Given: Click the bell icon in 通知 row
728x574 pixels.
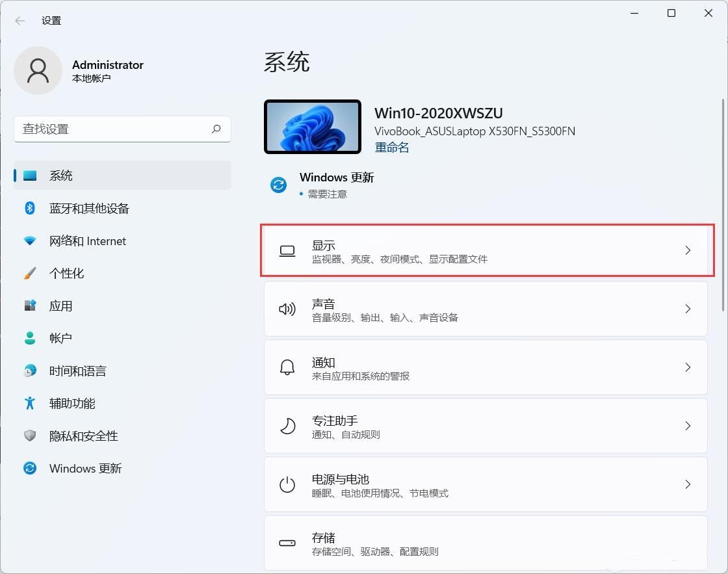Looking at the screenshot, I should (x=287, y=367).
